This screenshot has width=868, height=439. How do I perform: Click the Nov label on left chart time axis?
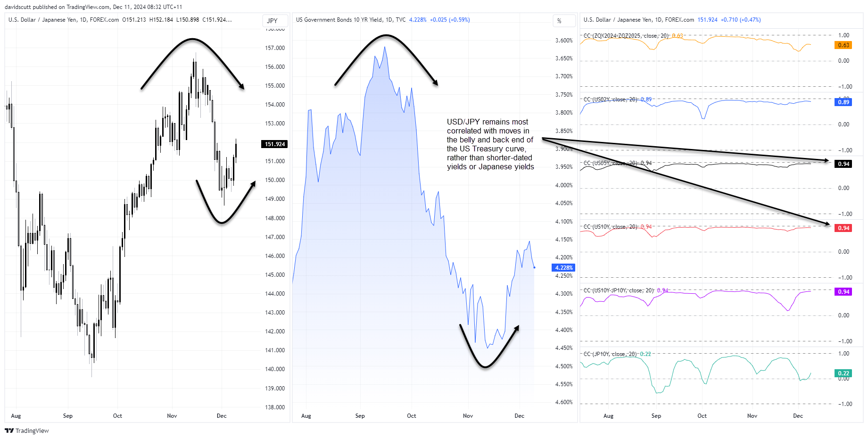(172, 416)
